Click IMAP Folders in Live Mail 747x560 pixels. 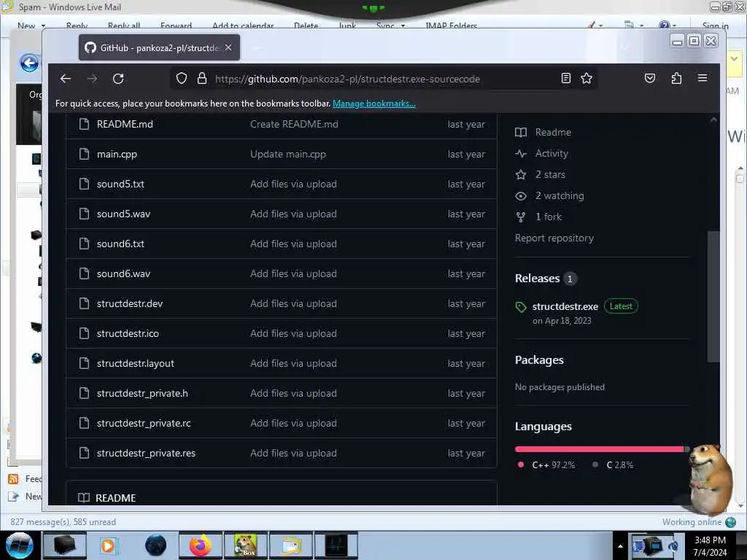[451, 26]
